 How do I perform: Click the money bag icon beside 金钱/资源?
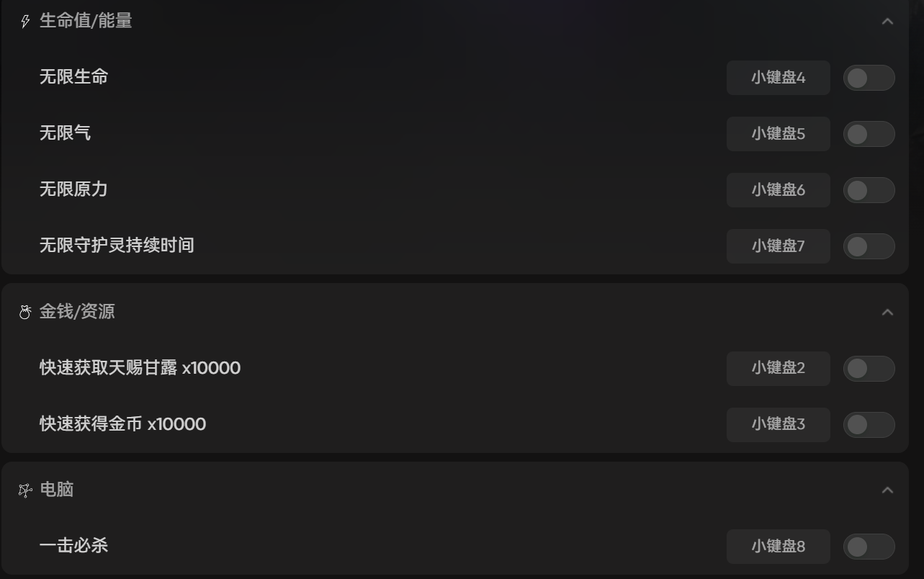pos(25,313)
